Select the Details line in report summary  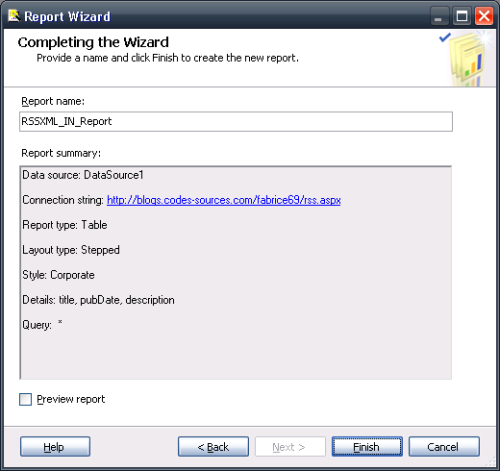tap(98, 300)
